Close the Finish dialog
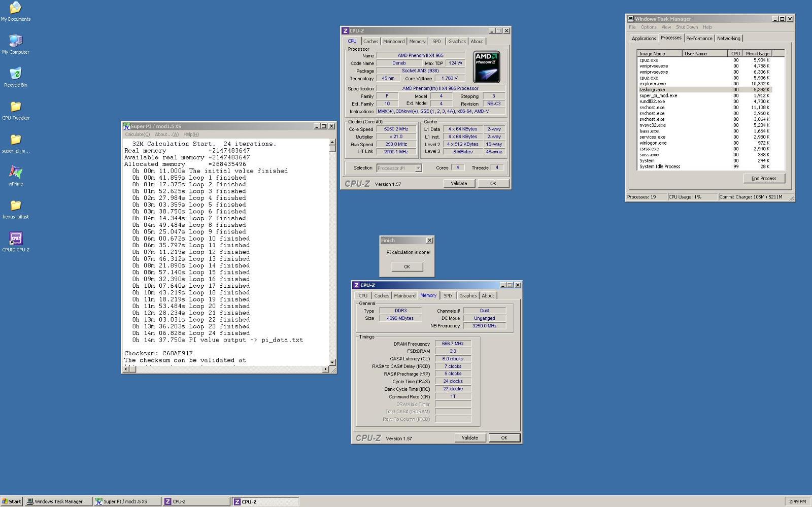812x507 pixels. (429, 241)
